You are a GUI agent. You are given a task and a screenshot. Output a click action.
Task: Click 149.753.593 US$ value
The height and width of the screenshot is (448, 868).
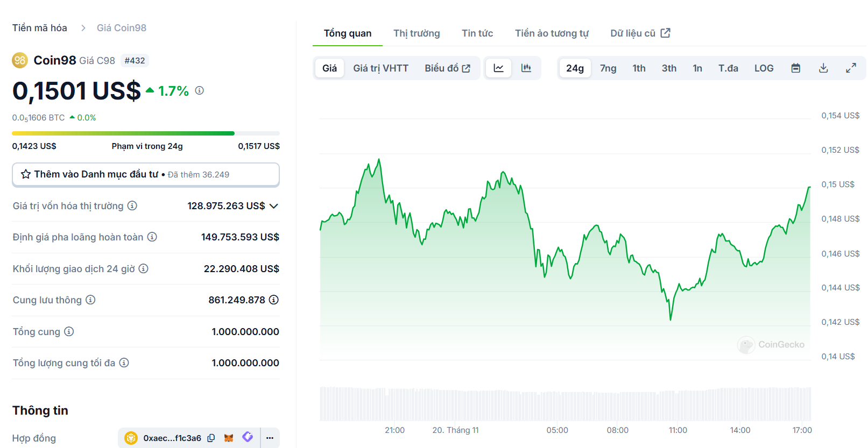(x=240, y=237)
